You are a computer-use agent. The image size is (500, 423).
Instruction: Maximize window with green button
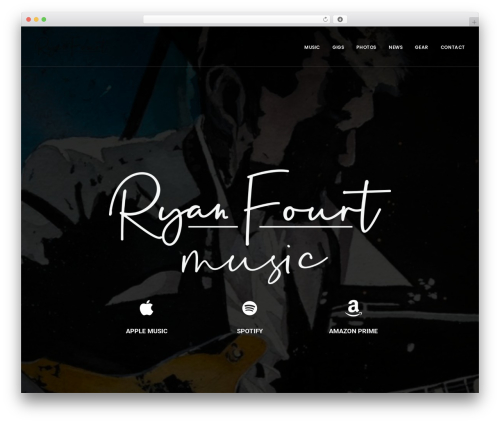44,19
